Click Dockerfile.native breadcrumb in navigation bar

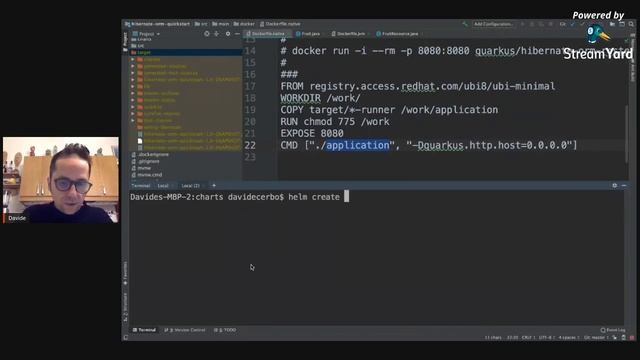pyautogui.click(x=280, y=24)
